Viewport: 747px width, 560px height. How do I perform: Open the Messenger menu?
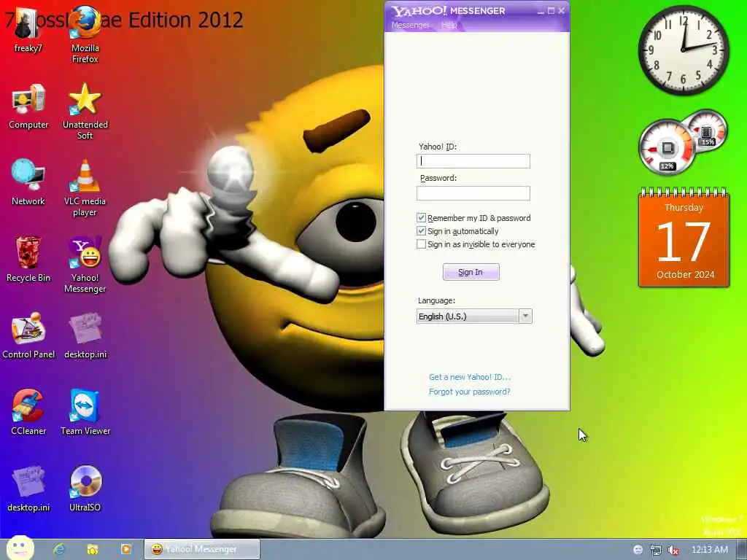click(410, 25)
